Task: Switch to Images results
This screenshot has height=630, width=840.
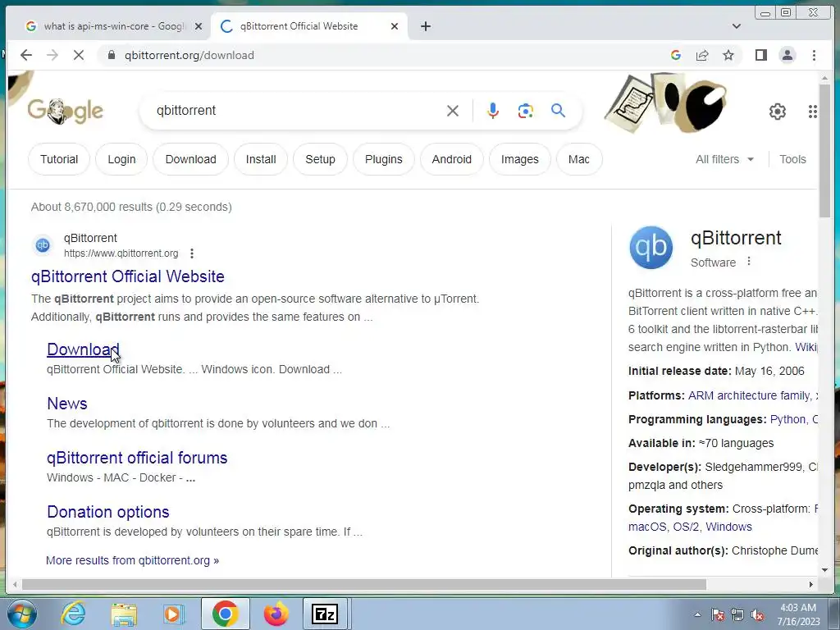Action: click(519, 159)
